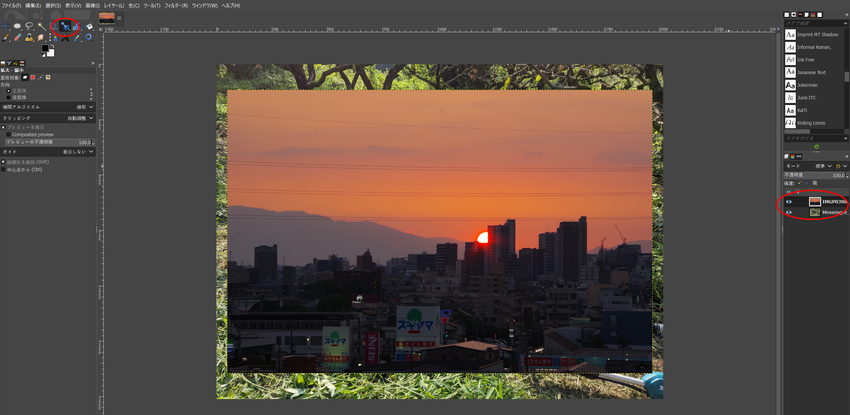Select the Bucket Fill tool
Viewport: 850px width, 415px height.
point(89,27)
